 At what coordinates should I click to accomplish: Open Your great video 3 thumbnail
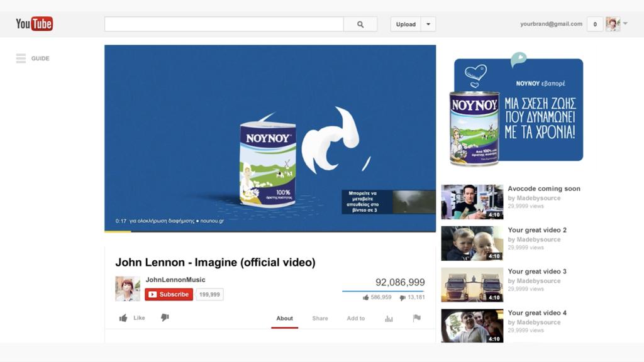[x=472, y=285]
